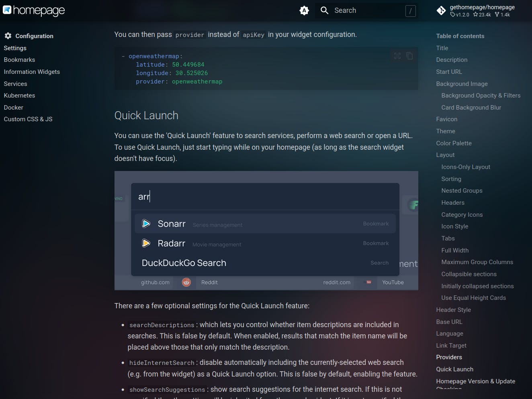Image resolution: width=532 pixels, height=399 pixels.
Task: Jump to Sorting section
Action: (x=451, y=179)
